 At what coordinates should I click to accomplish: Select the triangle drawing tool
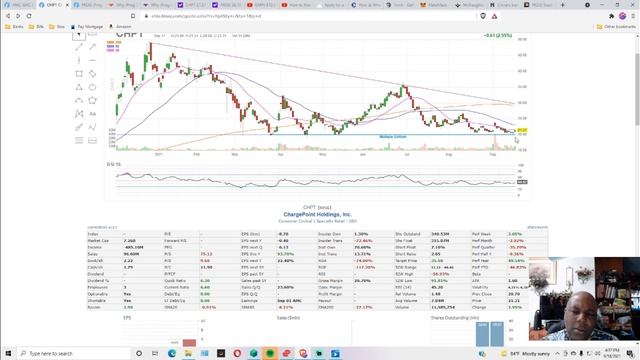pyautogui.click(x=79, y=87)
